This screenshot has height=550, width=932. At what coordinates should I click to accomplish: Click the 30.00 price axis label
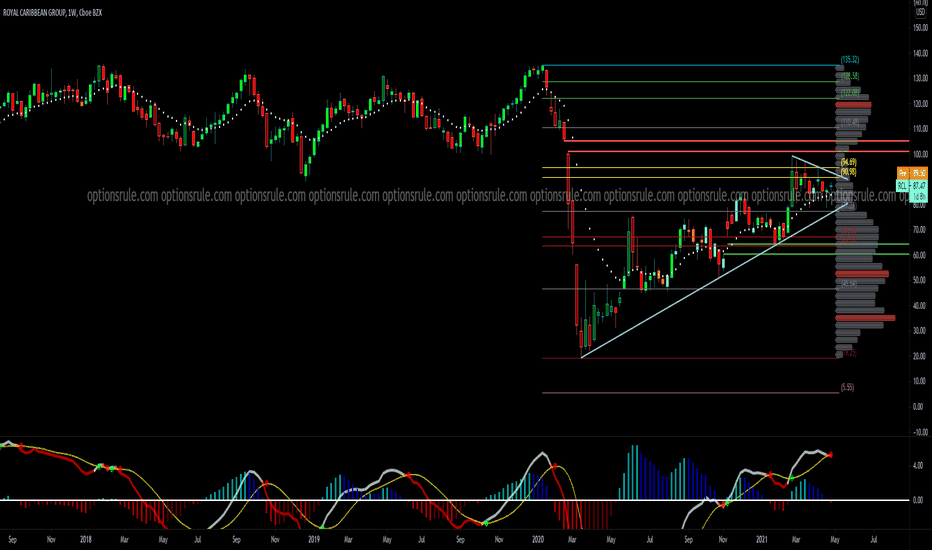pos(920,331)
